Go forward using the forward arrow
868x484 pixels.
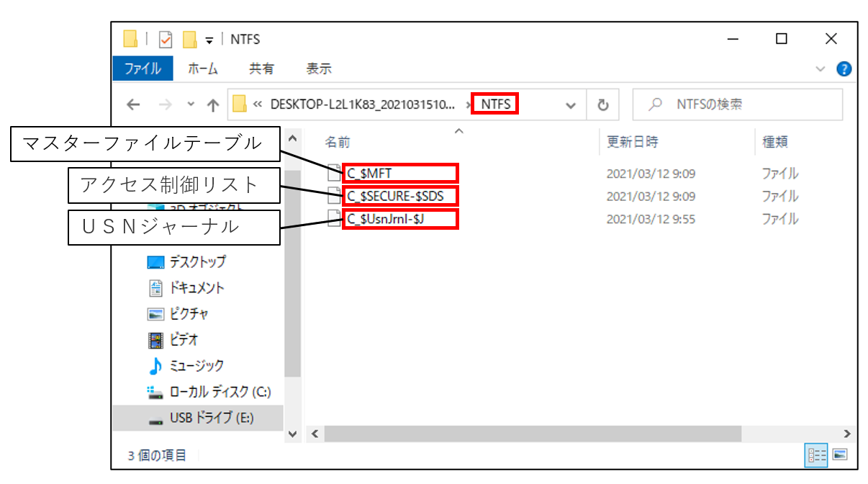coord(166,105)
